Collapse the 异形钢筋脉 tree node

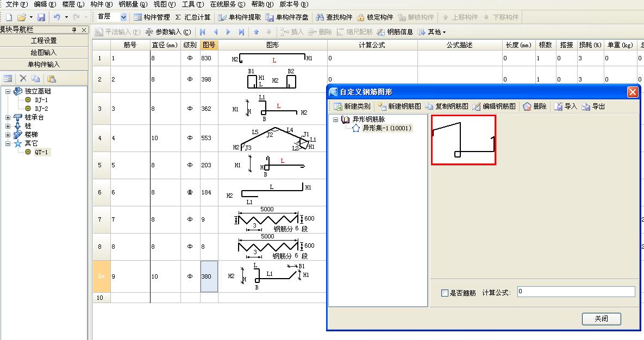pyautogui.click(x=335, y=119)
